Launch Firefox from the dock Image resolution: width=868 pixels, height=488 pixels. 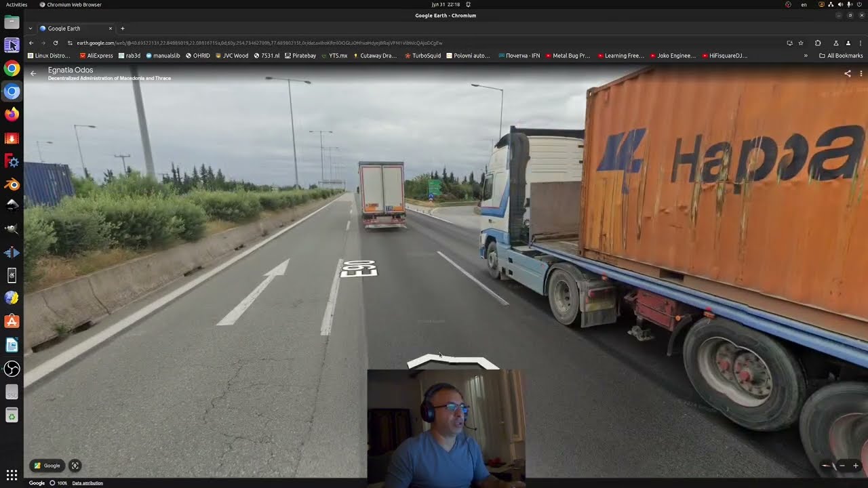(x=12, y=114)
